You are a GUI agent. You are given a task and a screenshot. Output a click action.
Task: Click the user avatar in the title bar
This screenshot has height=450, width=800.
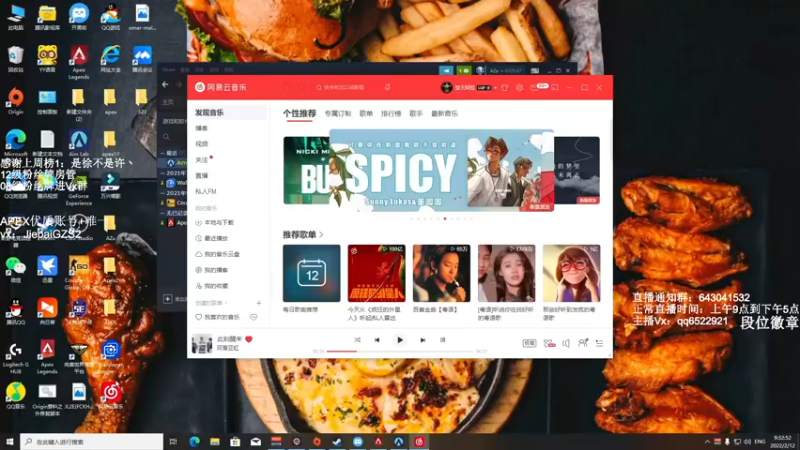coord(446,88)
